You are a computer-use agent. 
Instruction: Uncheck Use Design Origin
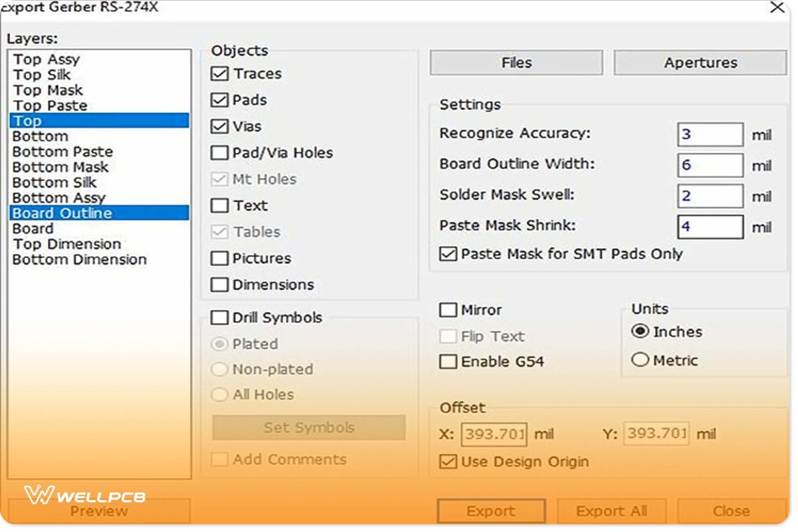tap(448, 462)
